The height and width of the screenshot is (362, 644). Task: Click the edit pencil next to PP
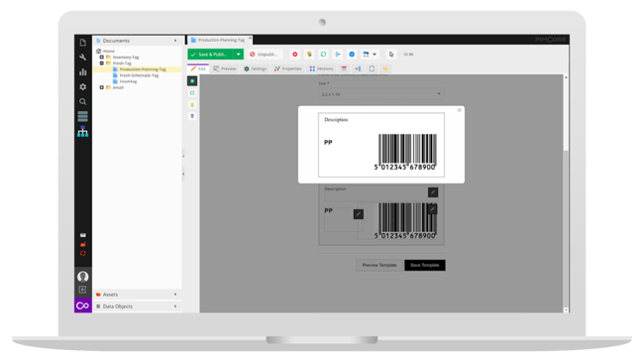tap(358, 214)
